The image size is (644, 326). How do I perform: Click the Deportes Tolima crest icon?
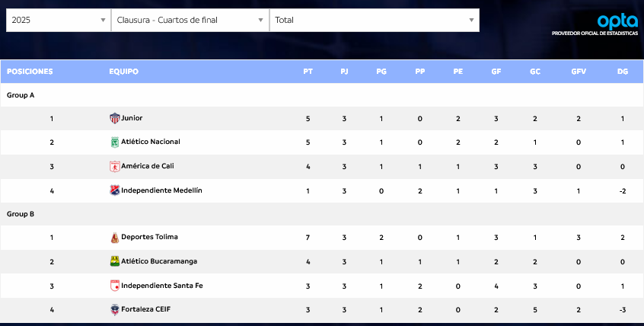click(115, 238)
